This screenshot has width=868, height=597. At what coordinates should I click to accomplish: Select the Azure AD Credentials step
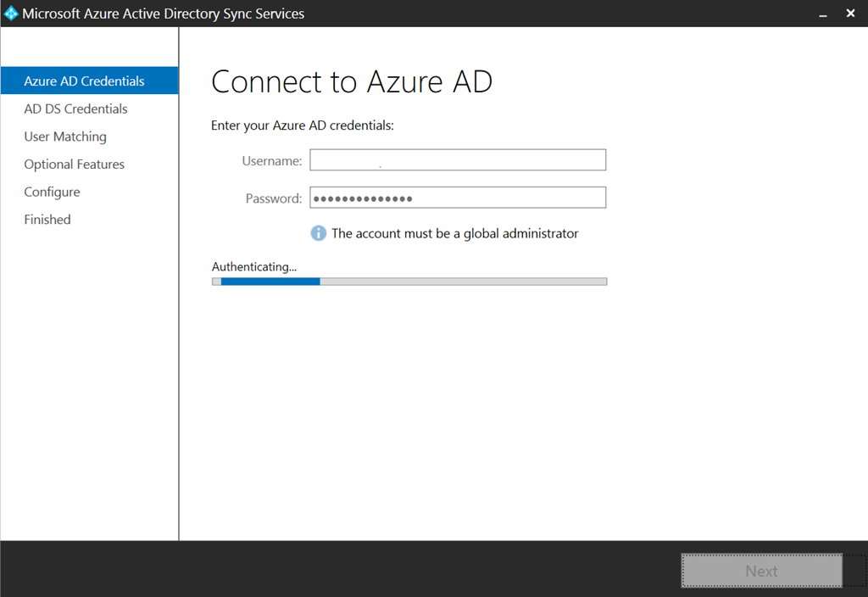[84, 81]
